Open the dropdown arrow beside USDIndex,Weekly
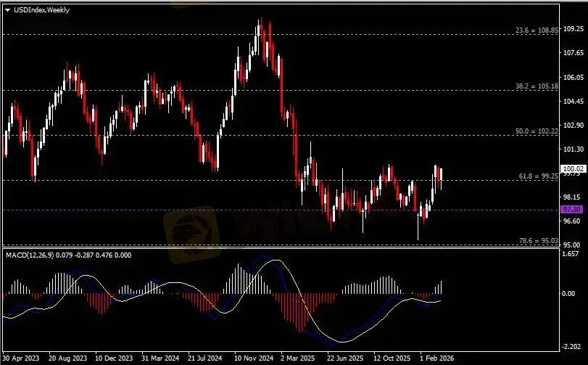This screenshot has height=365, width=588. 7,10
